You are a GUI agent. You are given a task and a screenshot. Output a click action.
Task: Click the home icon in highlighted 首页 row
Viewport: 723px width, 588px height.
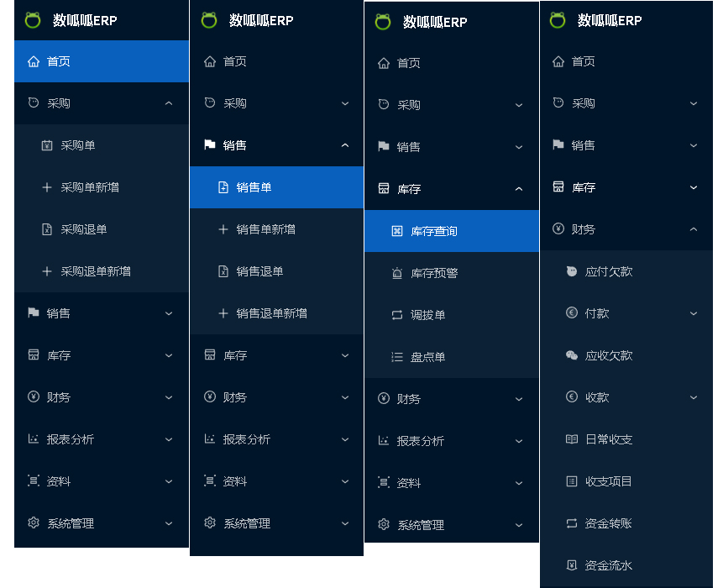(34, 61)
